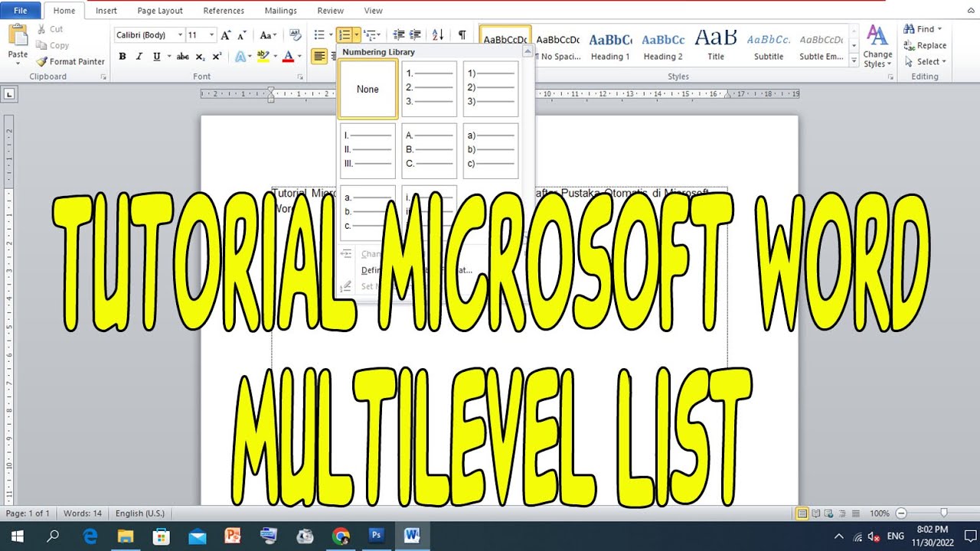Apply superscript formatting
The image size is (980, 551).
click(217, 57)
